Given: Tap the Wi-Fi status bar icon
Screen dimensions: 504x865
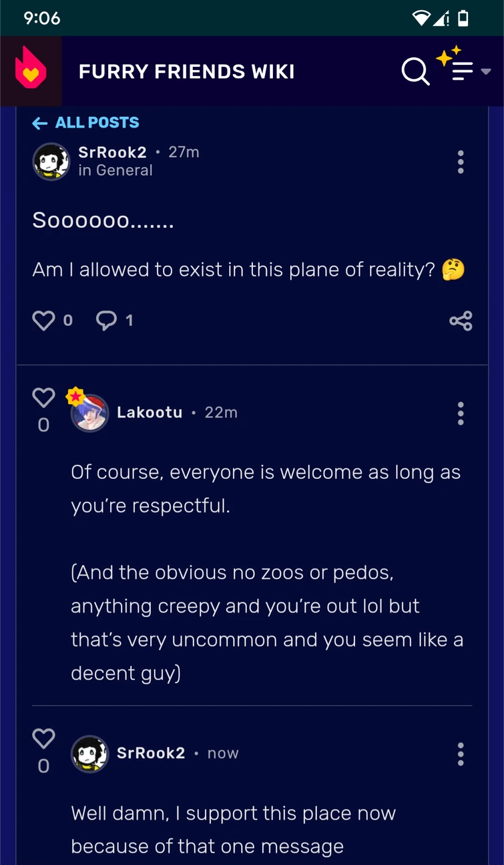Looking at the screenshot, I should tap(421, 18).
